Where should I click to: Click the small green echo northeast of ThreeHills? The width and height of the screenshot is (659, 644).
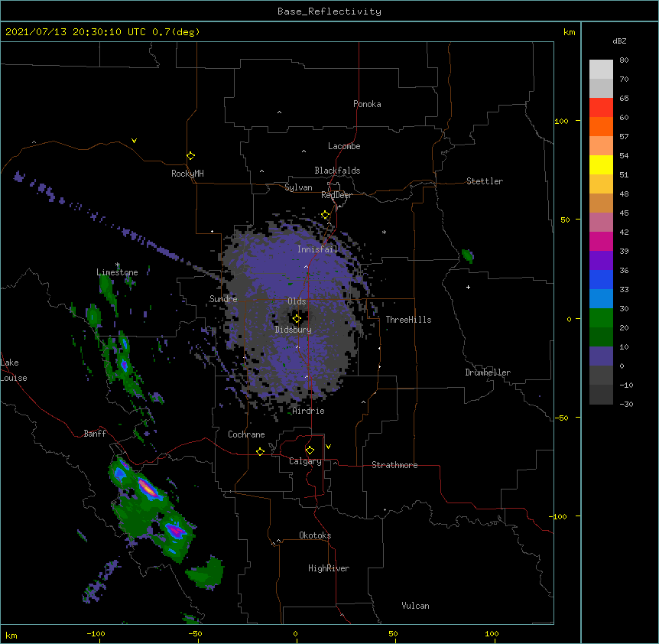point(467,255)
